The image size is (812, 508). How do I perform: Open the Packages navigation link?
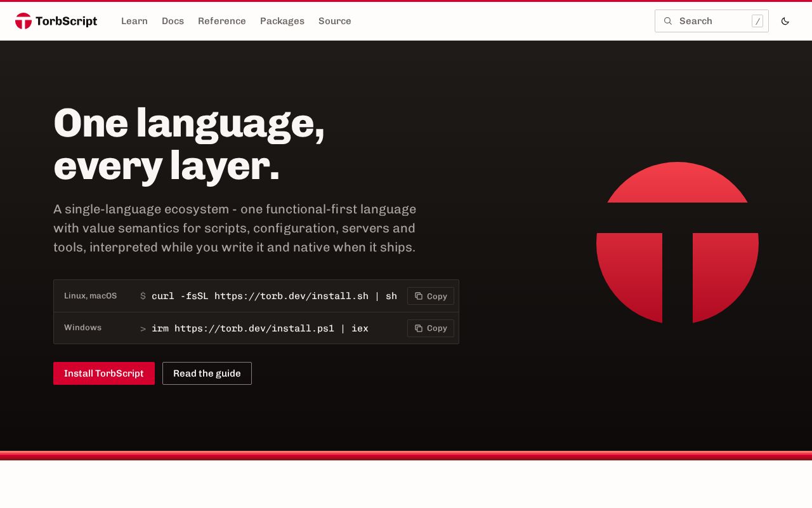282,21
